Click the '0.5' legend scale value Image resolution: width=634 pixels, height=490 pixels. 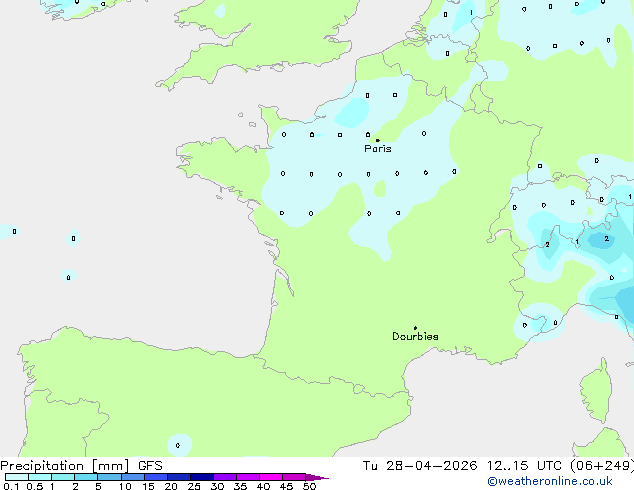coord(34,486)
